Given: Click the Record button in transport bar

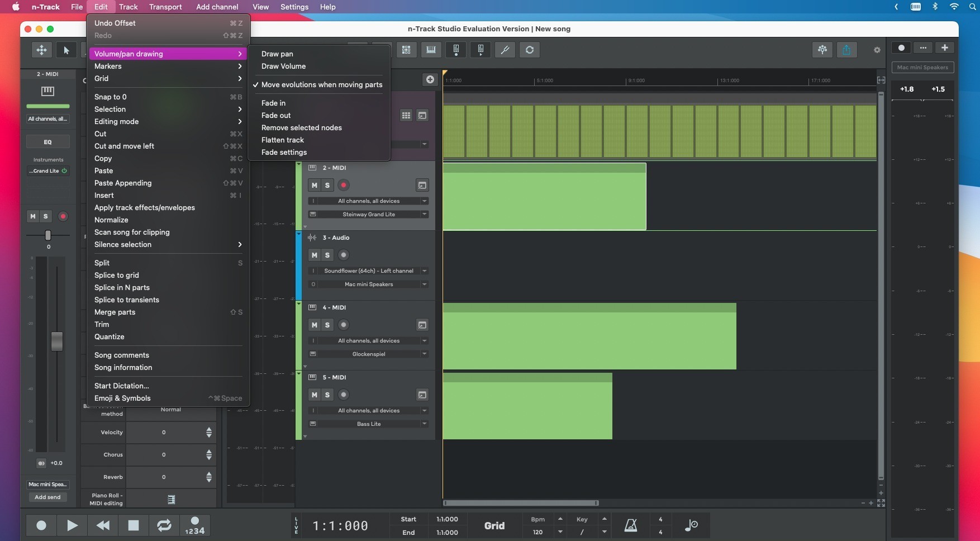Looking at the screenshot, I should pos(41,525).
